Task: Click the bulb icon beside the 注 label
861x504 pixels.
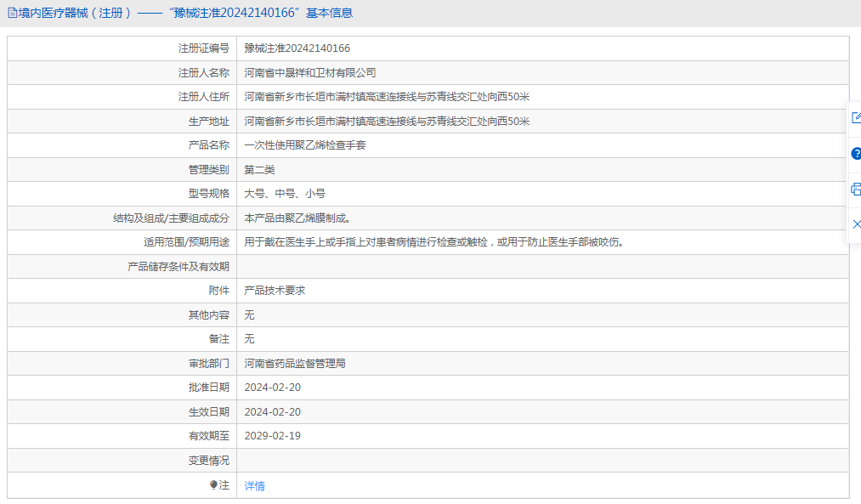Action: 213,484
